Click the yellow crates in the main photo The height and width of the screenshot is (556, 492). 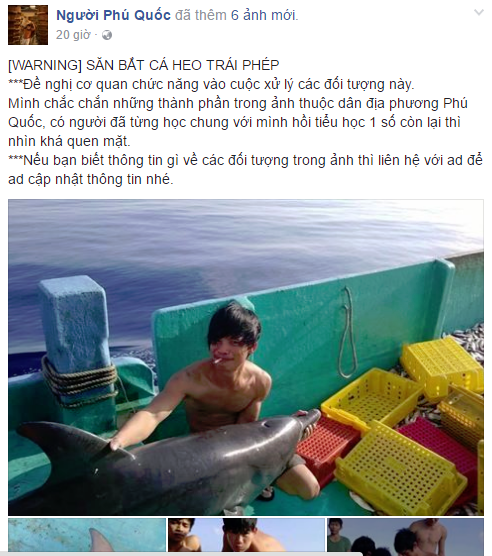pos(404,426)
